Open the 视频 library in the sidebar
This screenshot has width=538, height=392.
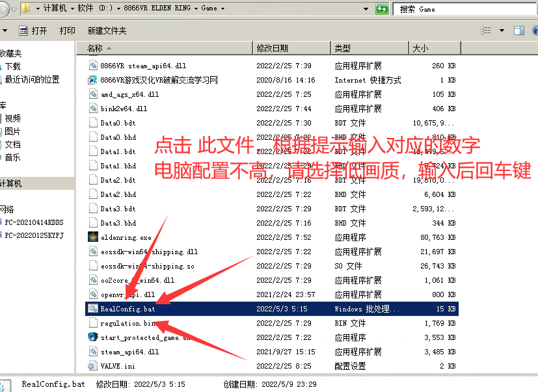[x=12, y=118]
